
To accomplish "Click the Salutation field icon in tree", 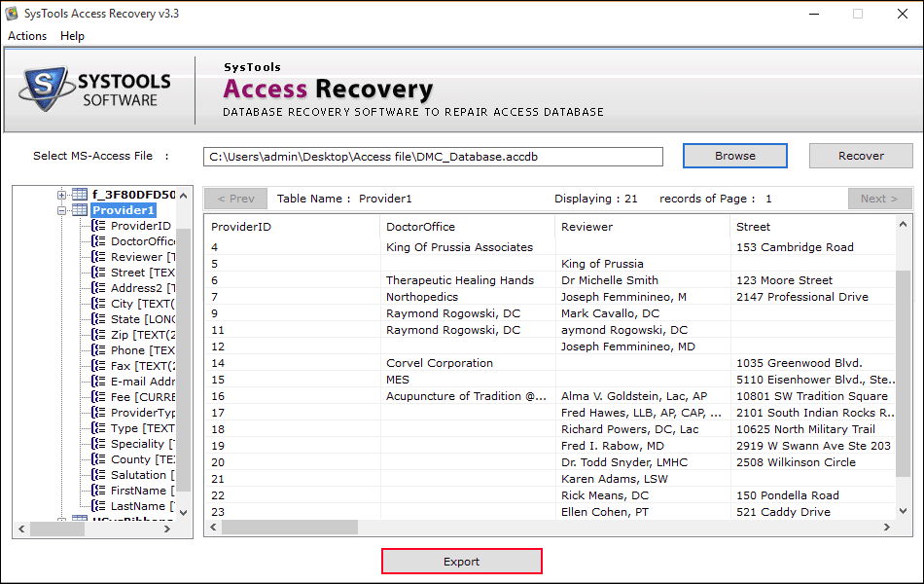I will [x=98, y=475].
